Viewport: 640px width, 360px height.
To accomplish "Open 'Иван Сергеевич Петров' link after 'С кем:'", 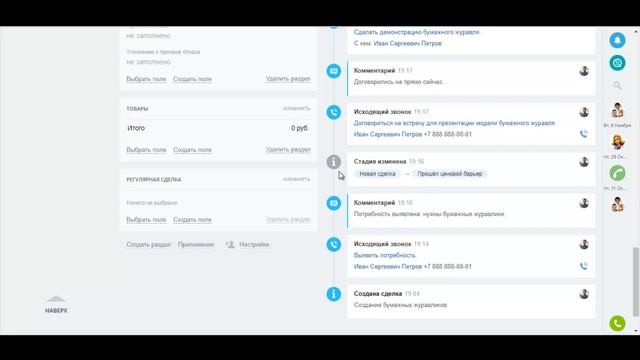I will coord(408,43).
